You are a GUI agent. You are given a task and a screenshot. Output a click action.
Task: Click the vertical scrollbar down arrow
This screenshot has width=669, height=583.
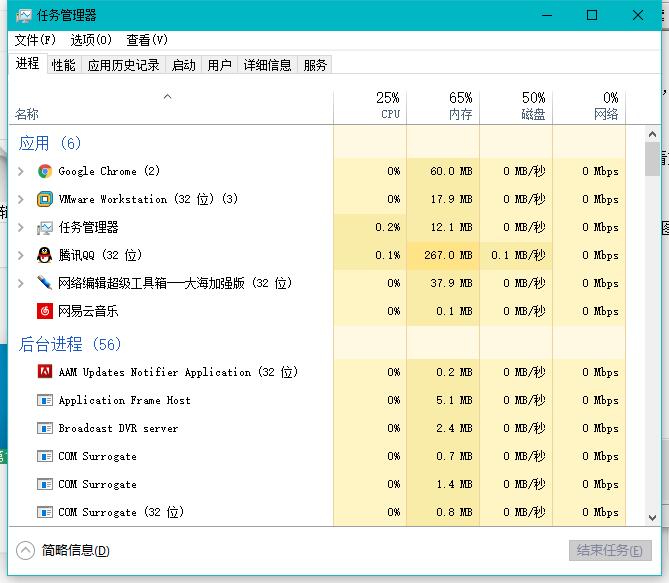click(x=652, y=518)
